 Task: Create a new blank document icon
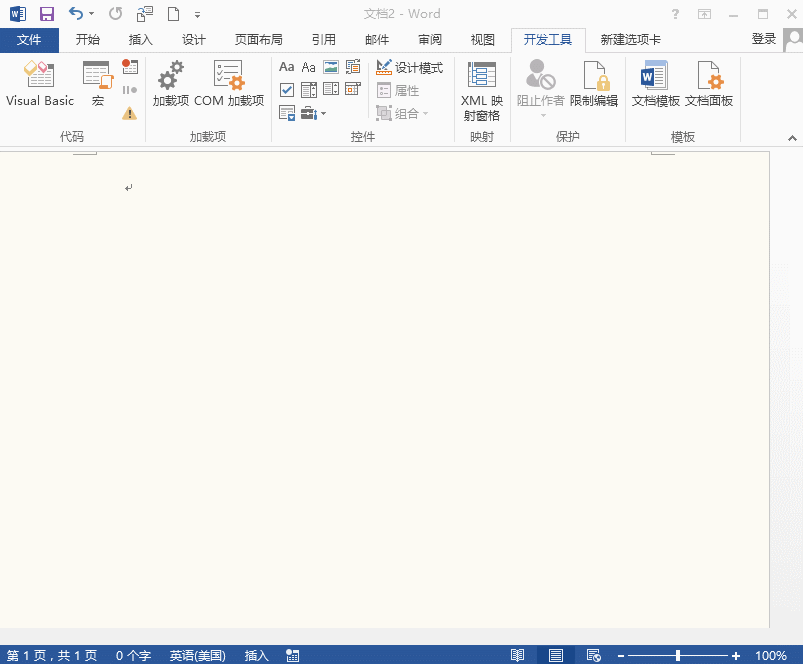point(174,14)
